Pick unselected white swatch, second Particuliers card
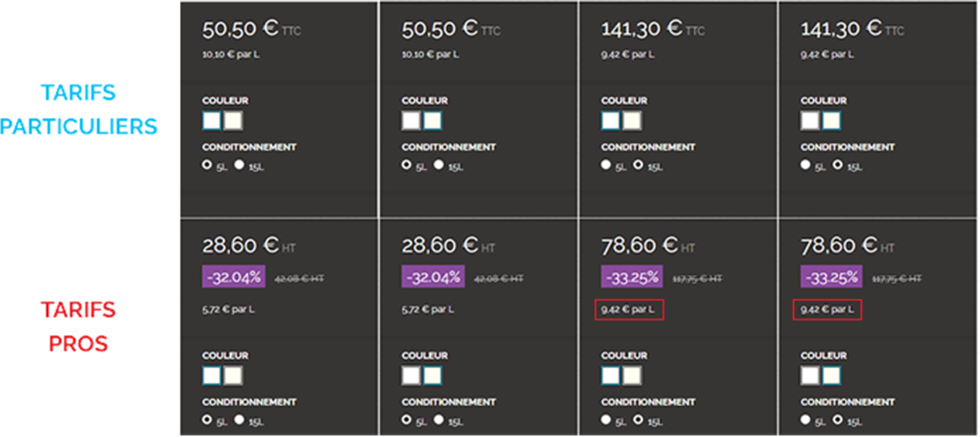 tap(412, 120)
